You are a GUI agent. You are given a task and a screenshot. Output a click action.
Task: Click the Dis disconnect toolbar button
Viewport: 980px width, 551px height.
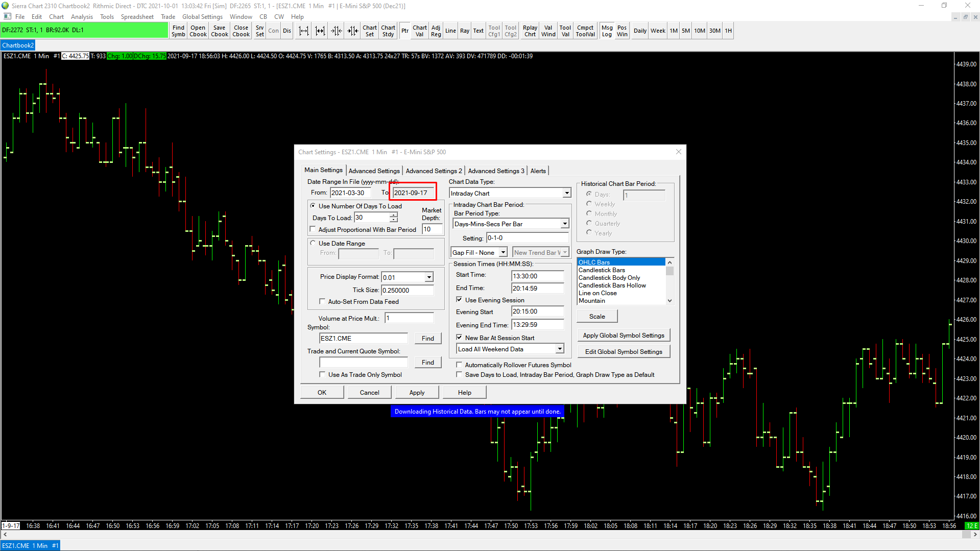tap(287, 31)
